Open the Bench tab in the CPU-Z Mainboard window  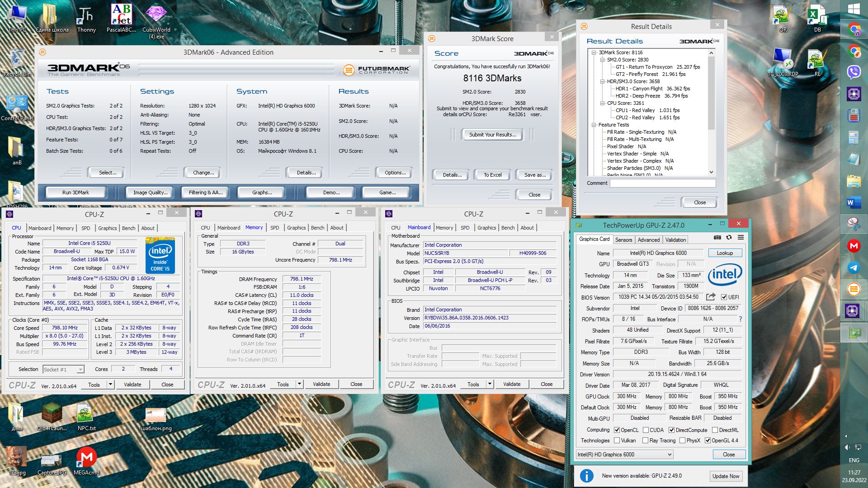pyautogui.click(x=508, y=228)
